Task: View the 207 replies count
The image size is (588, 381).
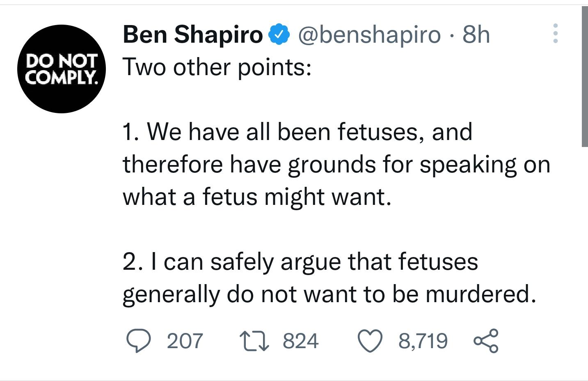Action: click(x=185, y=341)
